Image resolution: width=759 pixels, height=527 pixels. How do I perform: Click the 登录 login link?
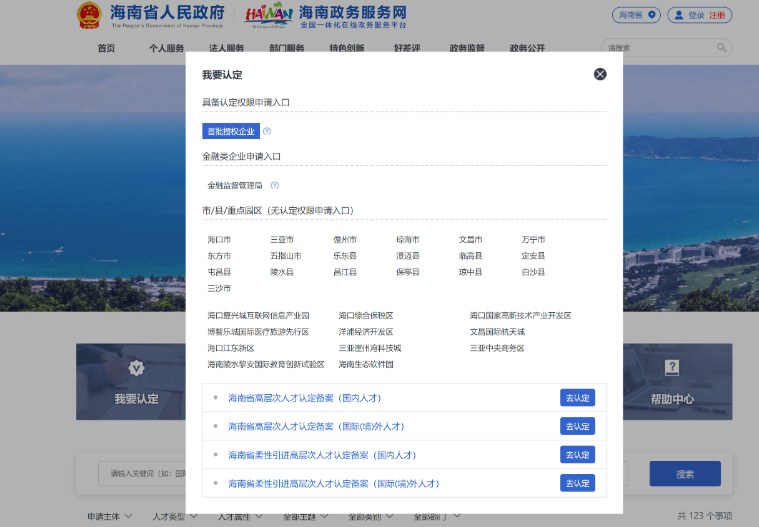pos(696,15)
